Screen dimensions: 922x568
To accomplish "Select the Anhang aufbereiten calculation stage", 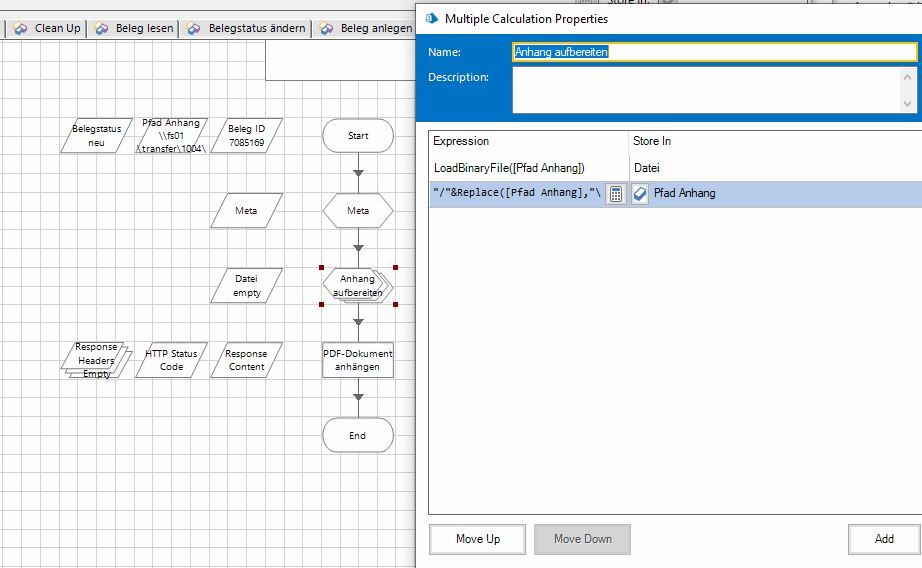I will (358, 286).
